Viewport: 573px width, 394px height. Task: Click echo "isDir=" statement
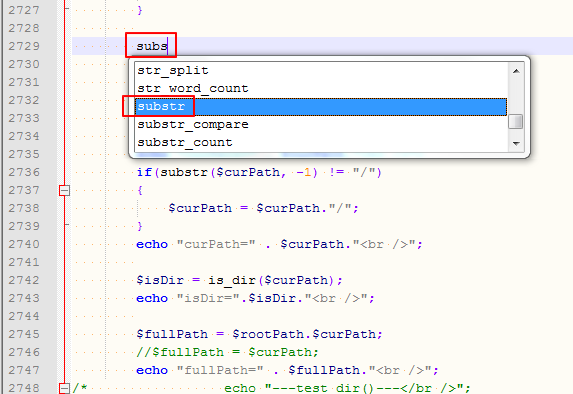[x=255, y=298]
